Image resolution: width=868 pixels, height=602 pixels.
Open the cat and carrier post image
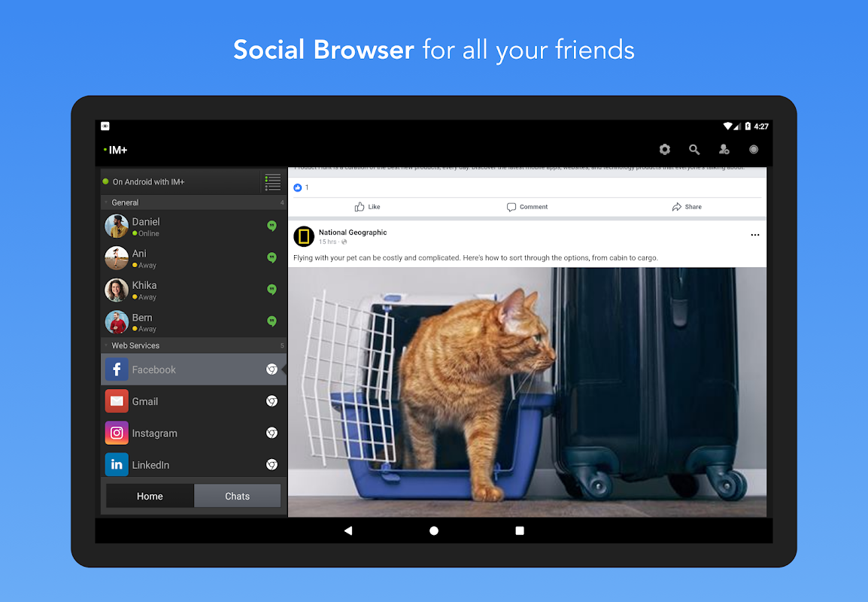[x=527, y=392]
